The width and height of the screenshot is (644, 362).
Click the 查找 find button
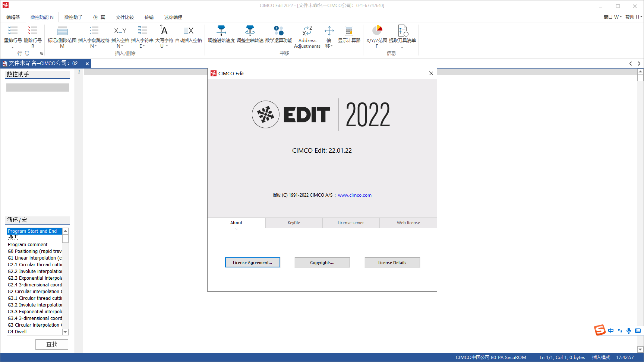tap(52, 344)
